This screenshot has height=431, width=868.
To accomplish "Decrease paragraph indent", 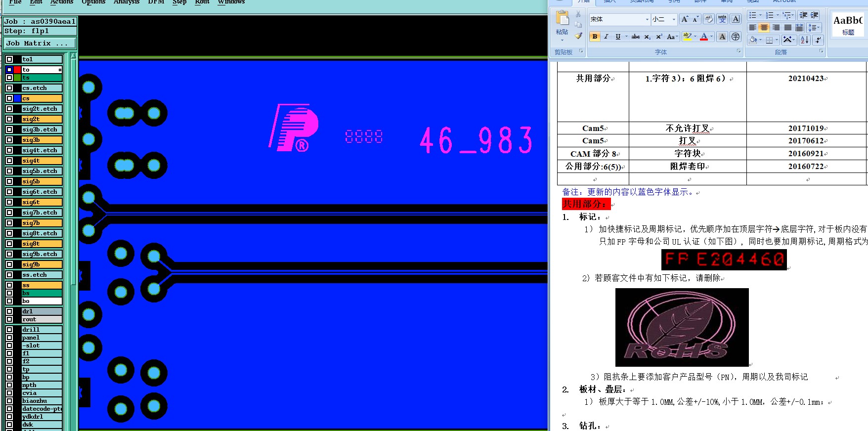I will [x=803, y=15].
